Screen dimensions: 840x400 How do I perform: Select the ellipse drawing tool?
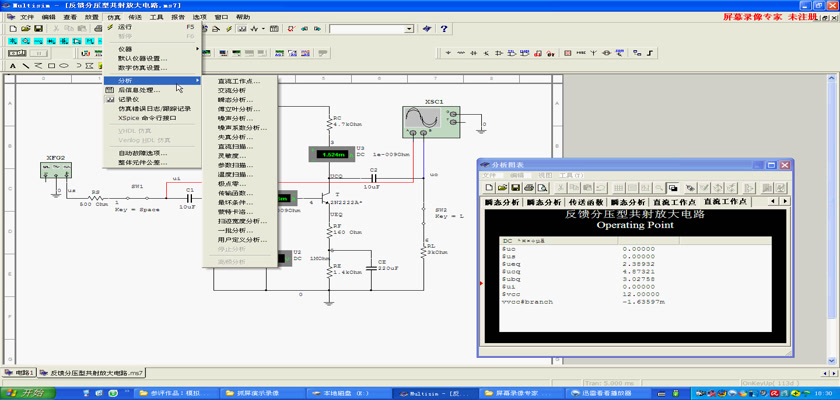point(63,66)
